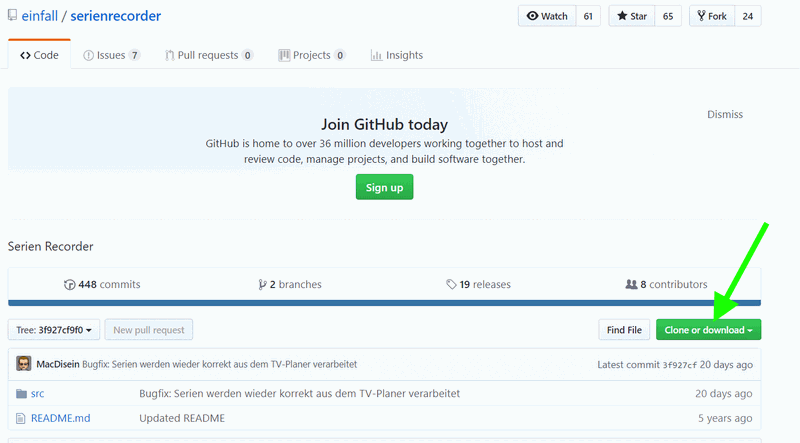The image size is (800, 443).
Task: Switch to the Issues tab
Action: [111, 55]
